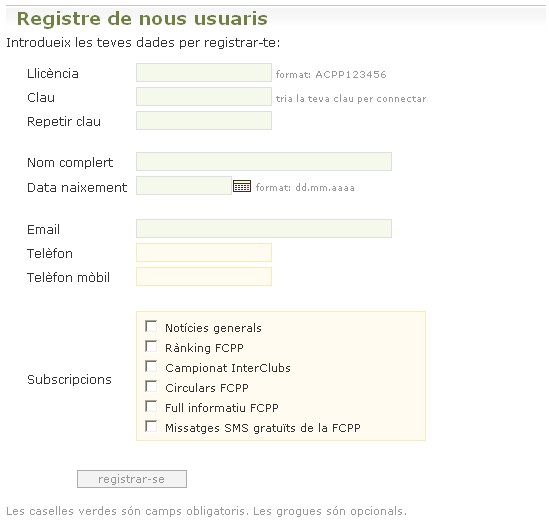
Task: Tick the Campionat InterClubs checkbox
Action: pos(151,366)
